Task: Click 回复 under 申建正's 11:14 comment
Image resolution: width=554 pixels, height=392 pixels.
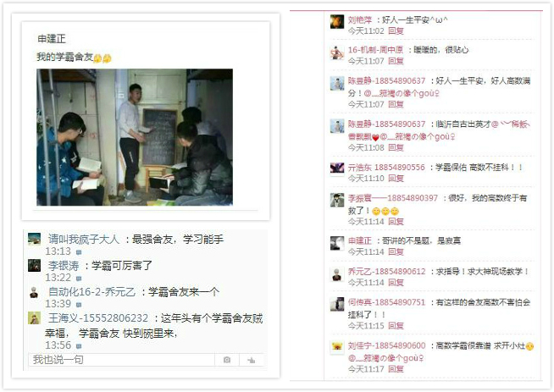Action: coord(396,251)
